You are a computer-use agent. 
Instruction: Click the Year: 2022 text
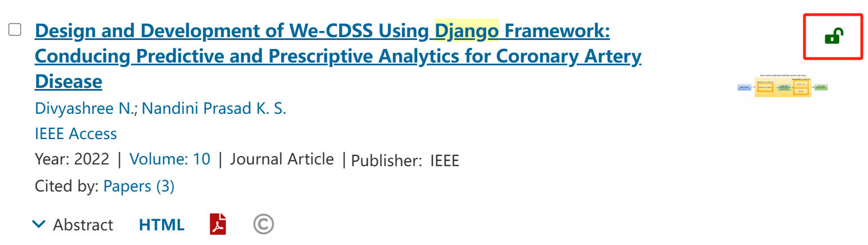pyautogui.click(x=72, y=159)
